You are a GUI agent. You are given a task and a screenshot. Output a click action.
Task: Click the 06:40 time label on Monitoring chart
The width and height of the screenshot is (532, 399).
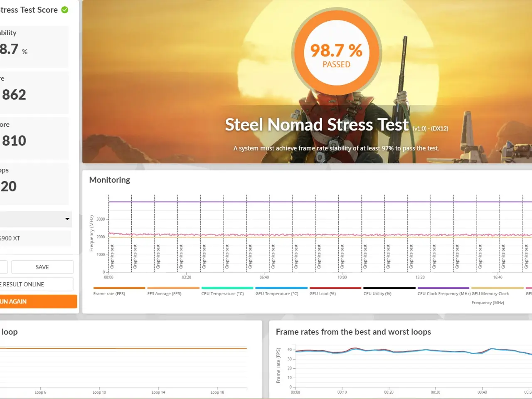264,277
